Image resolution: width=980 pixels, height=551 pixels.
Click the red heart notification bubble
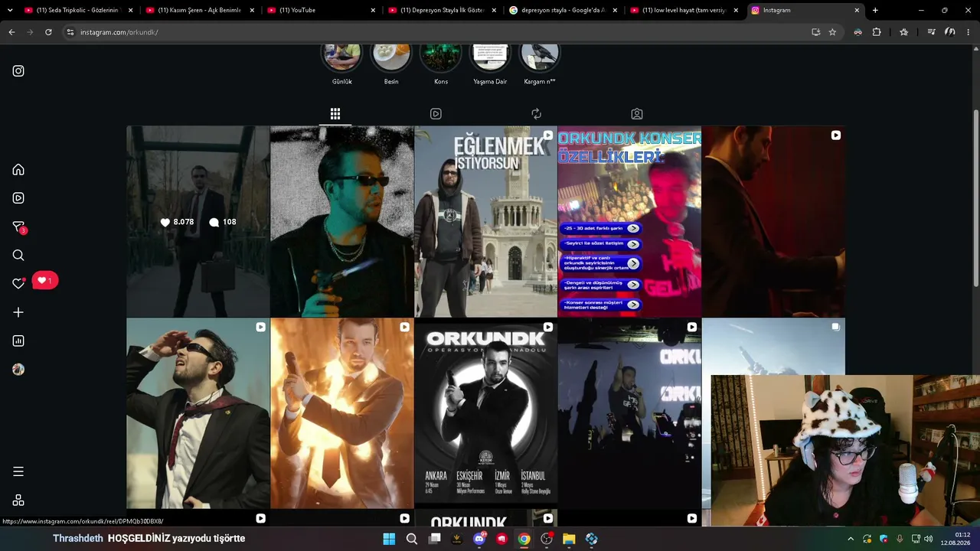(x=45, y=281)
